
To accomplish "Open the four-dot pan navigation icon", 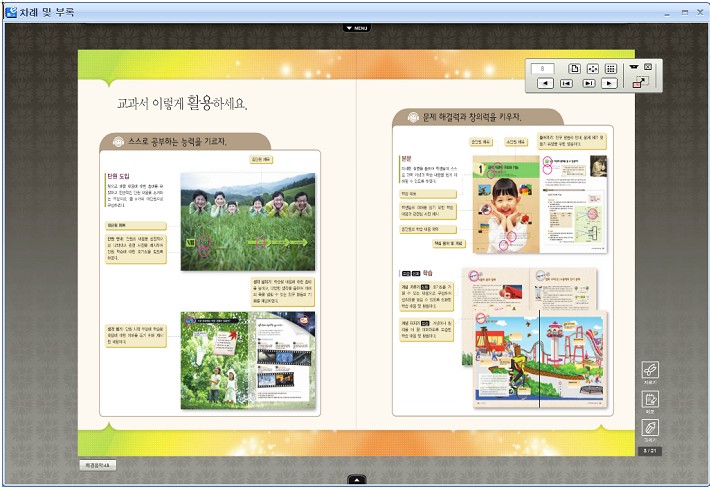I will click(x=592, y=69).
